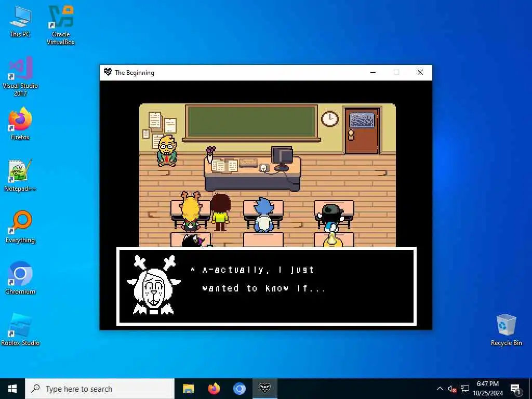The width and height of the screenshot is (532, 399).
Task: Select the Firefox desktop shortcut
Action: point(20,124)
